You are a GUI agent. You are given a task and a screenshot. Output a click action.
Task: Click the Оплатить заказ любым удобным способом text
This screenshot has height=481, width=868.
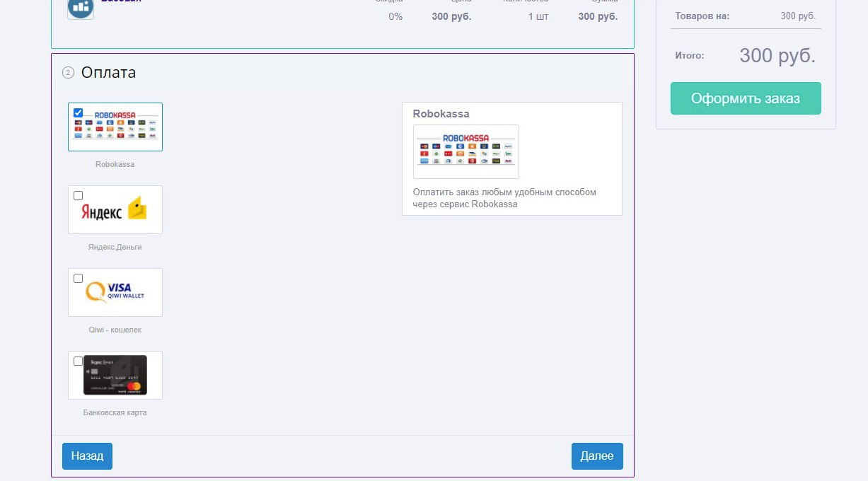pyautogui.click(x=504, y=198)
